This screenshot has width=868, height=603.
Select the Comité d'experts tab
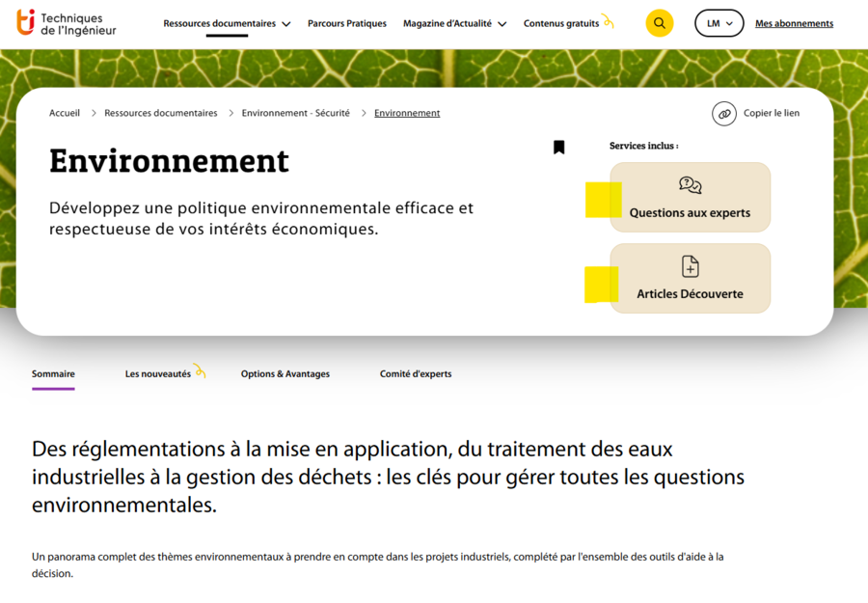point(415,374)
